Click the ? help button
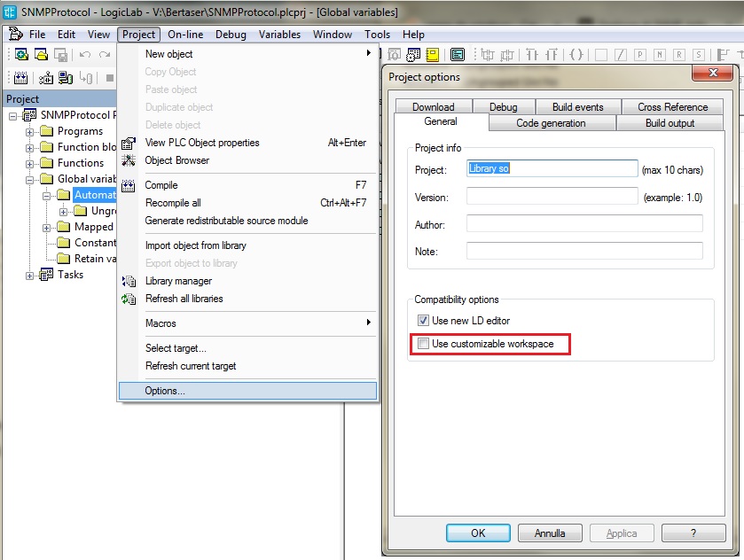The height and width of the screenshot is (560, 744). click(693, 533)
